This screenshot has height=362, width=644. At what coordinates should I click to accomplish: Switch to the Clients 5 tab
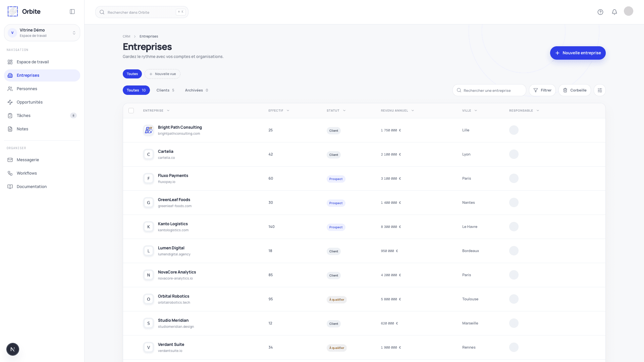(x=165, y=90)
